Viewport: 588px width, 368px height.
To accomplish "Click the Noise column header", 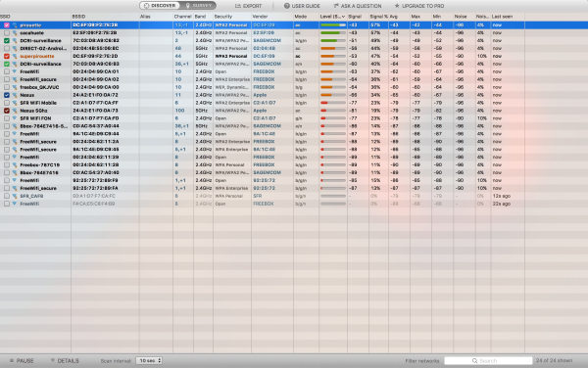I will [x=465, y=17].
